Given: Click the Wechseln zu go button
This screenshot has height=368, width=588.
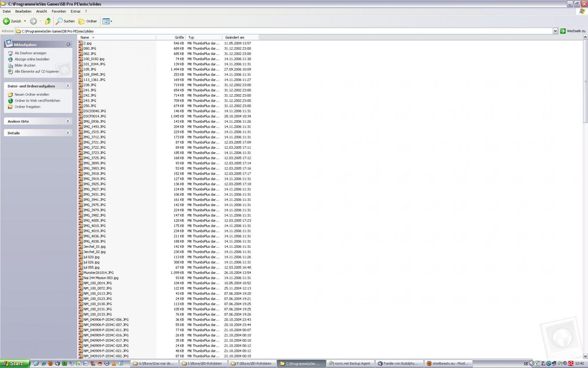Looking at the screenshot, I should (573, 31).
